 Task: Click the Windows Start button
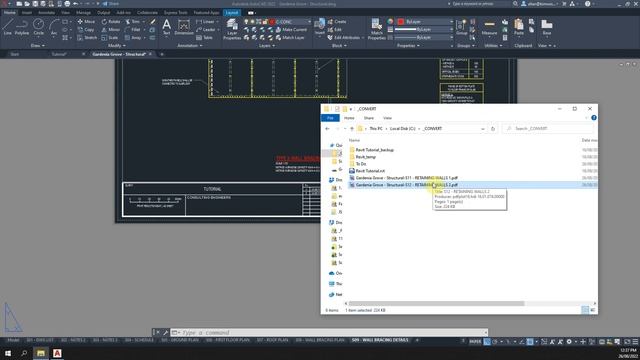(x=8, y=353)
